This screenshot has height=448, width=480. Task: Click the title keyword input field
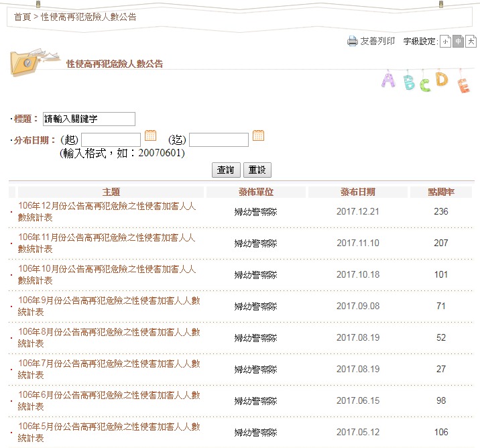(88, 119)
